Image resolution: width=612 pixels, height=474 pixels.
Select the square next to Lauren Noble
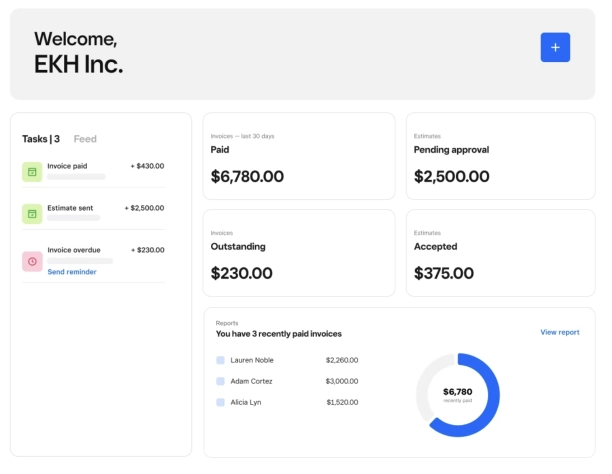click(220, 360)
